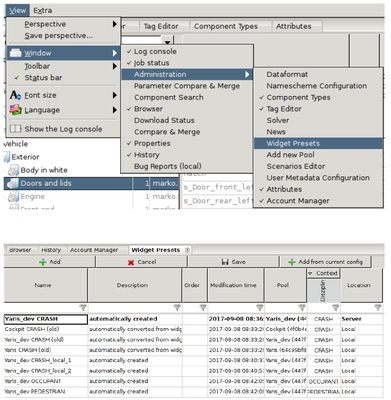This screenshot has width=391, height=400.
Task: Click the filter funnel under Description column
Action: [177, 308]
